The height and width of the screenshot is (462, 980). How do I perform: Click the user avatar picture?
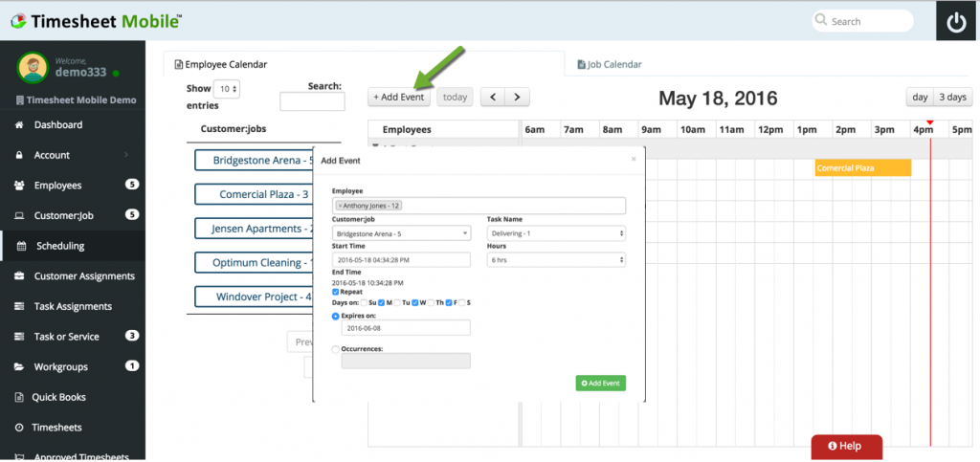point(33,68)
